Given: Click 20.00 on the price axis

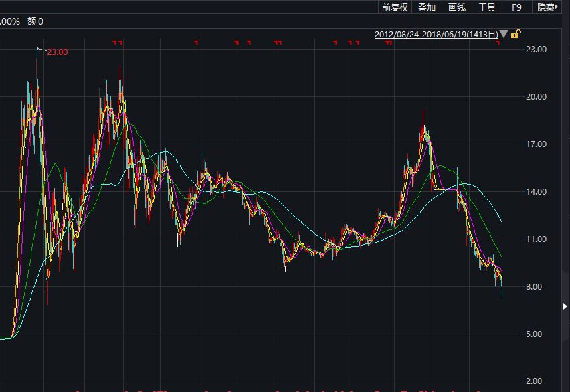Looking at the screenshot, I should point(536,97).
